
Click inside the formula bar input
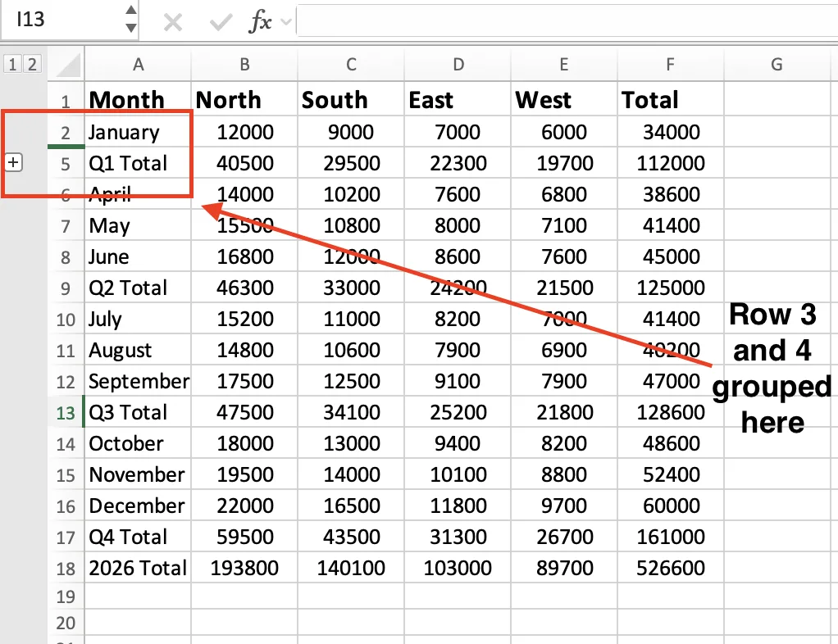[567, 20]
